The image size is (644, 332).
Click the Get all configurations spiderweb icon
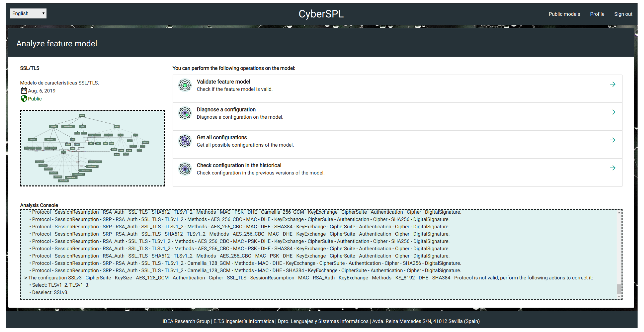[185, 141]
